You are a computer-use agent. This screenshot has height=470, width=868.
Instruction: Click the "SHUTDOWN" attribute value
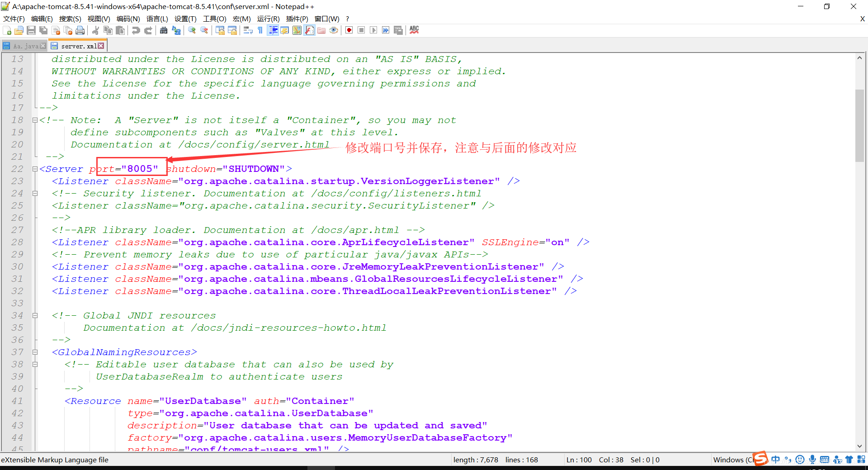(254, 169)
